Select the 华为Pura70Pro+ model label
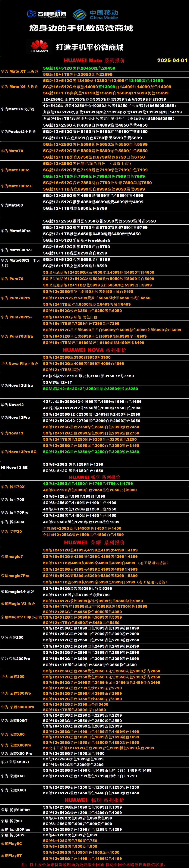 pyautogui.click(x=17, y=317)
